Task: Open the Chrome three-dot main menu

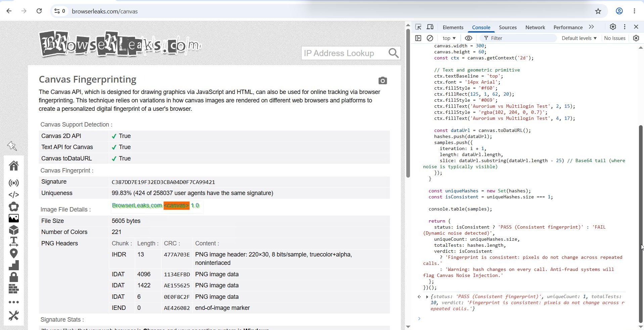Action: (x=634, y=11)
